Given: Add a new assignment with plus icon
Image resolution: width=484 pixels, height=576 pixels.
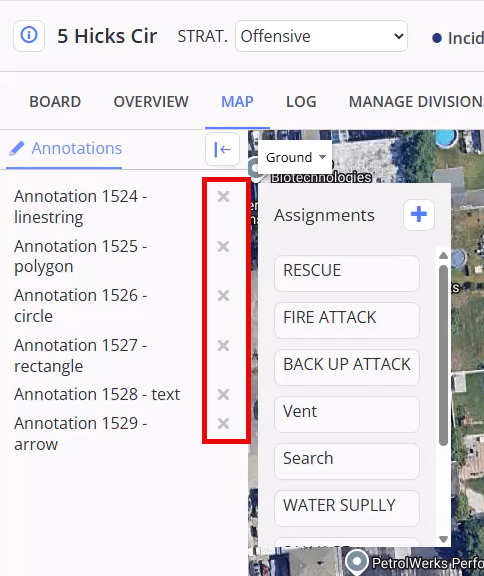Looking at the screenshot, I should [x=419, y=215].
